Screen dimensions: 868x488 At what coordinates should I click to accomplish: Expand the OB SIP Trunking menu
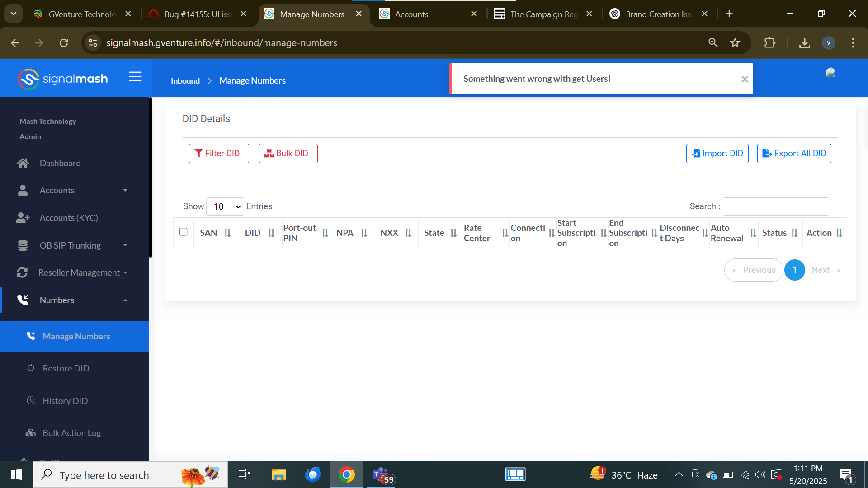click(x=74, y=245)
